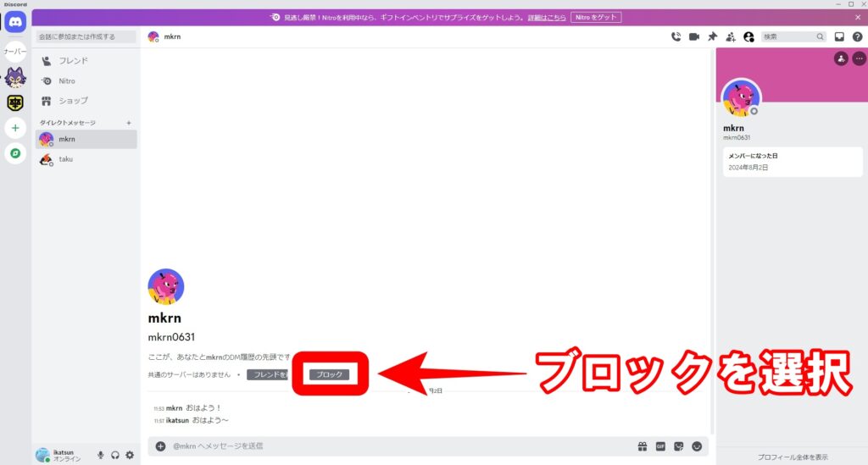Select the mkrn direct message
868x465 pixels.
(86, 140)
